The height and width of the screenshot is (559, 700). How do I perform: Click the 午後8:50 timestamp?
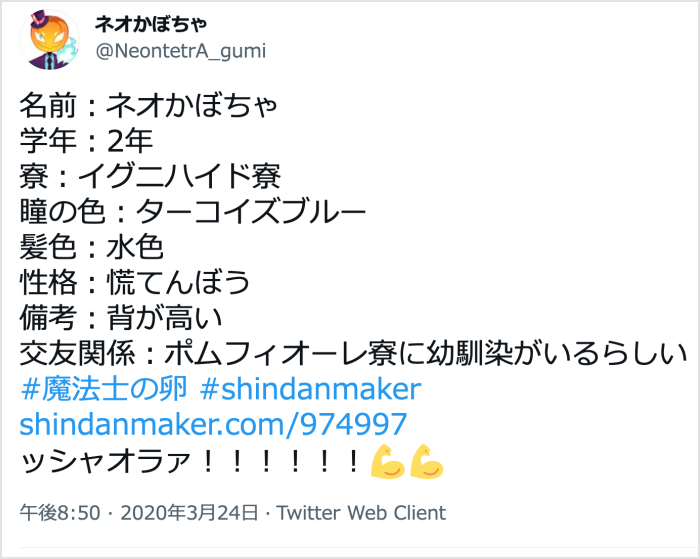60,513
